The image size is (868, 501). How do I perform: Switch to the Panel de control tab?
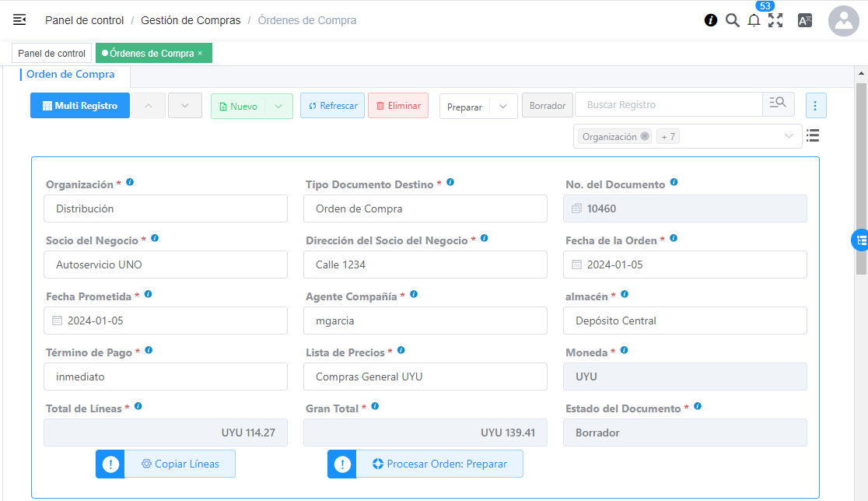point(51,54)
